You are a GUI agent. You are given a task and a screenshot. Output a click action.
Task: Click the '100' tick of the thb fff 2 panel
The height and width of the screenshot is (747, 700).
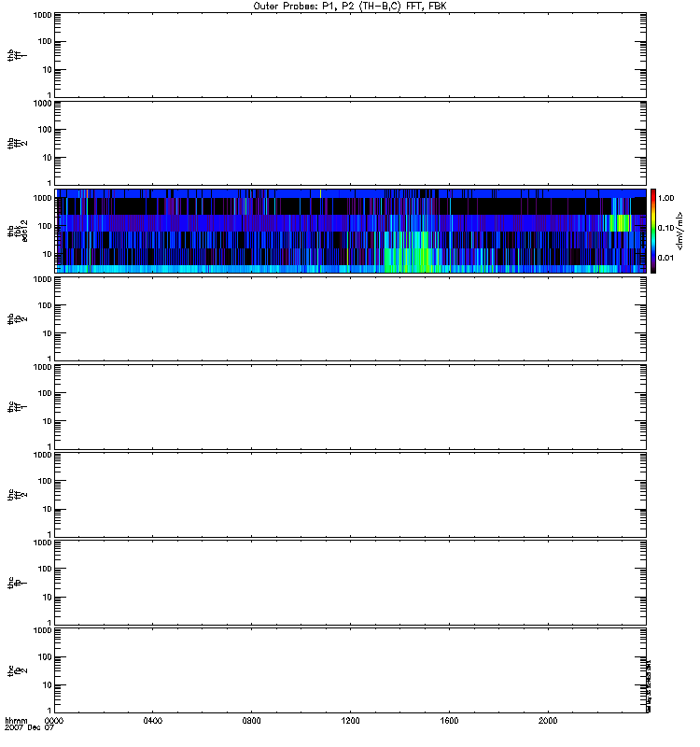point(45,130)
